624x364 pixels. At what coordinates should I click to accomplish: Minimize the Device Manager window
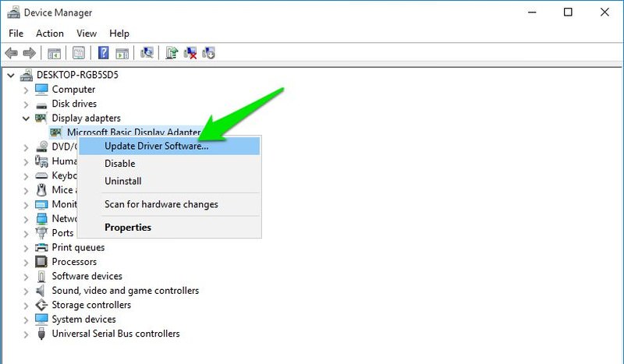[532, 12]
